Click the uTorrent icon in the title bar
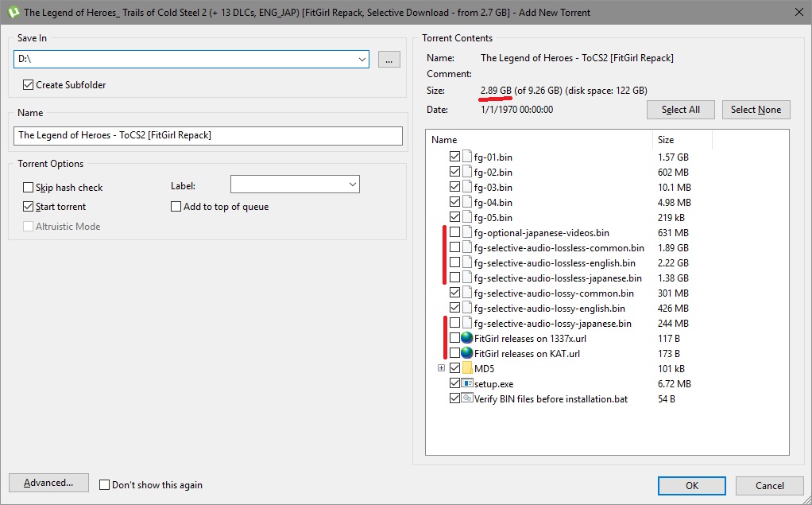Viewport: 812px width, 505px height. [x=12, y=12]
